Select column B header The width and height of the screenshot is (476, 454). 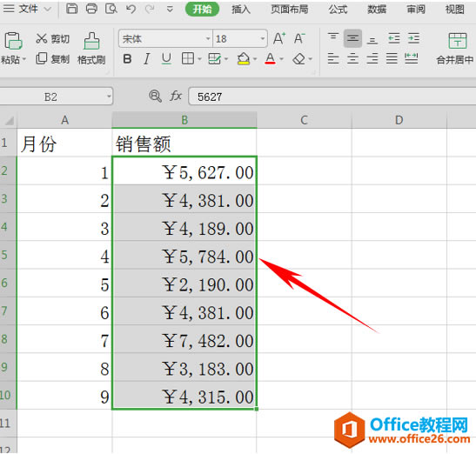(x=184, y=120)
